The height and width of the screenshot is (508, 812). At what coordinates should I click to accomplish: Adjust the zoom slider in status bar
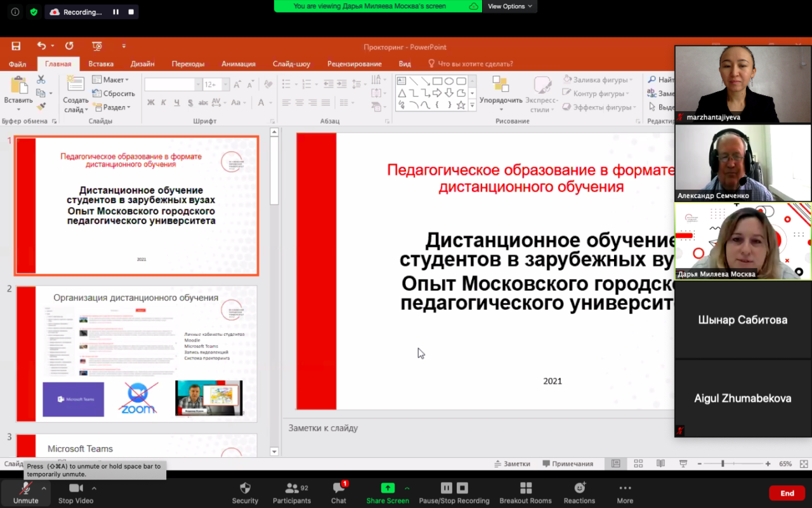[x=723, y=464]
